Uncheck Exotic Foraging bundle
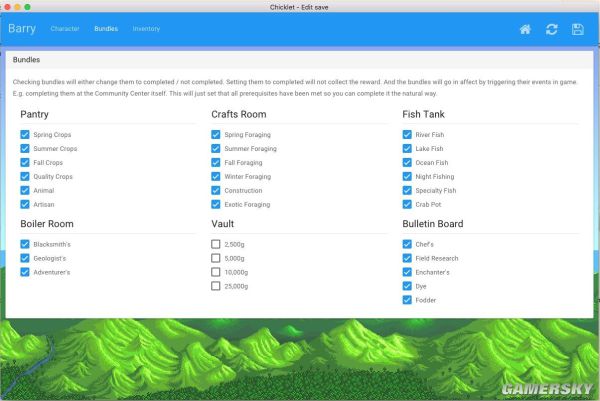 pyautogui.click(x=216, y=204)
